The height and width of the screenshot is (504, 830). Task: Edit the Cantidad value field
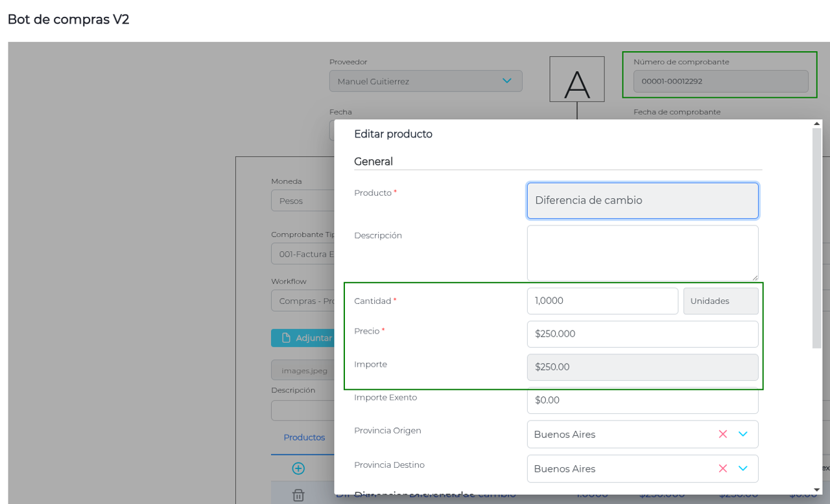point(602,301)
